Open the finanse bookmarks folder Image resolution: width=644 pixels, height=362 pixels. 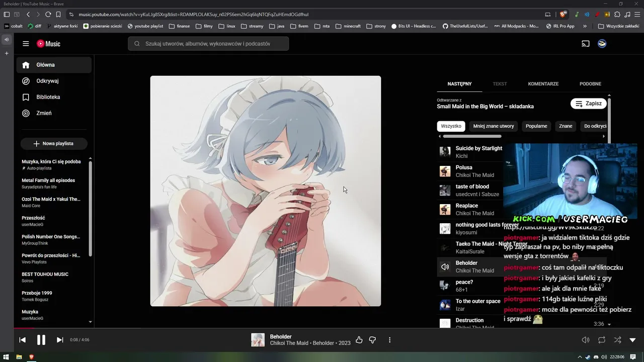click(180, 26)
